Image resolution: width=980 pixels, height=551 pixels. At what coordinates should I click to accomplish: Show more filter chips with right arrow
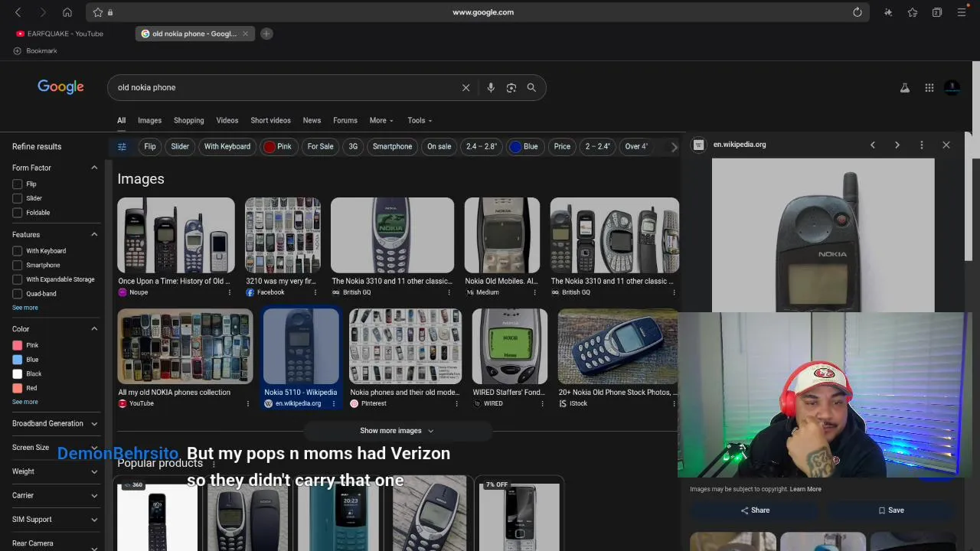[674, 146]
